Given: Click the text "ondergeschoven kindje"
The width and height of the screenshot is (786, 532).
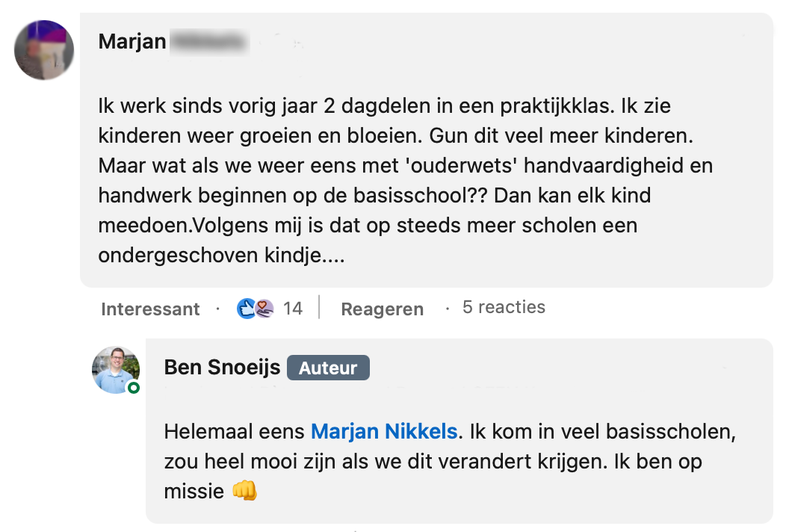Looking at the screenshot, I should (x=220, y=256).
